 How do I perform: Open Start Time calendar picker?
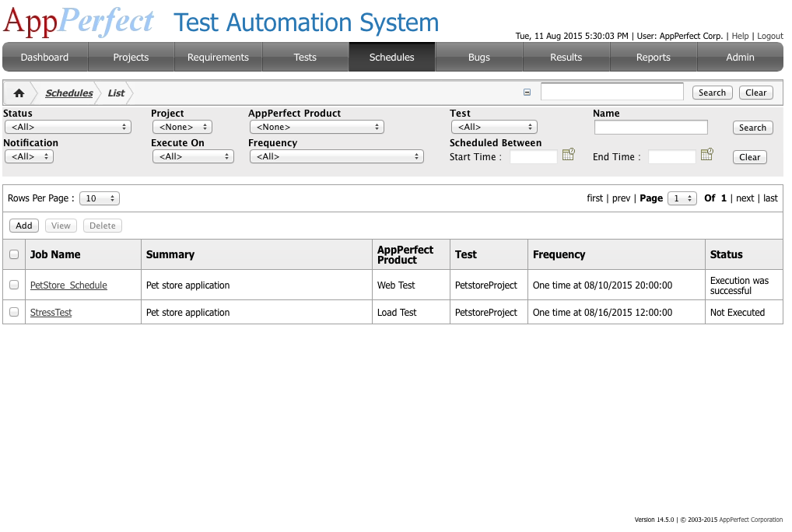tap(569, 155)
